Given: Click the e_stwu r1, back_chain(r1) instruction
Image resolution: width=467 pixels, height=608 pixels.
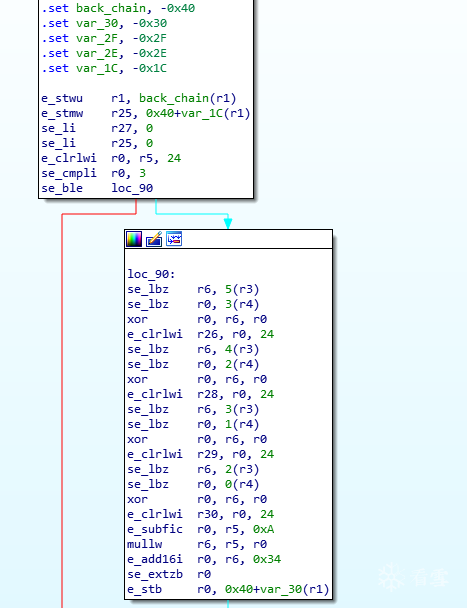Looking at the screenshot, I should (139, 98).
